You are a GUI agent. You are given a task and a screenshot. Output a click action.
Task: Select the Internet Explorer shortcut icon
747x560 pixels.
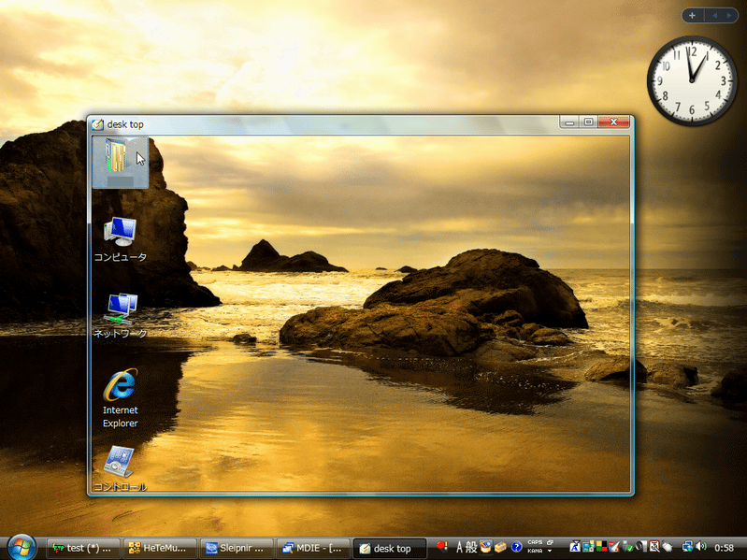coord(120,385)
